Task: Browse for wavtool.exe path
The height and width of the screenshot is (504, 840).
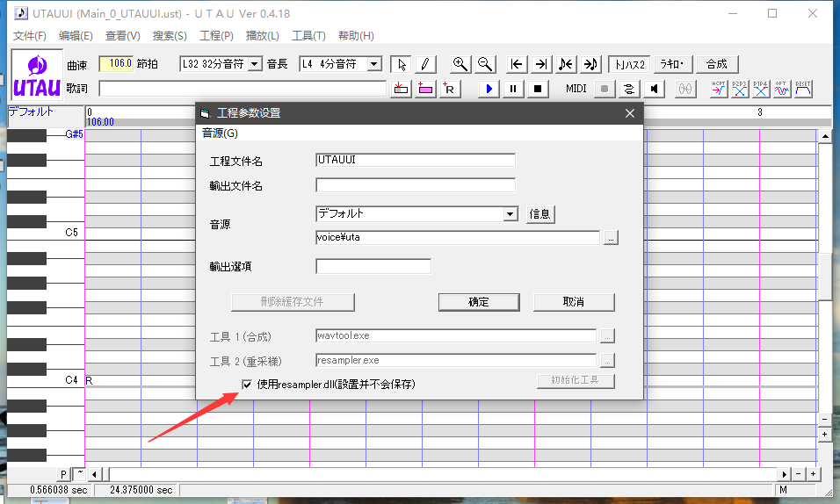Action: coord(607,335)
